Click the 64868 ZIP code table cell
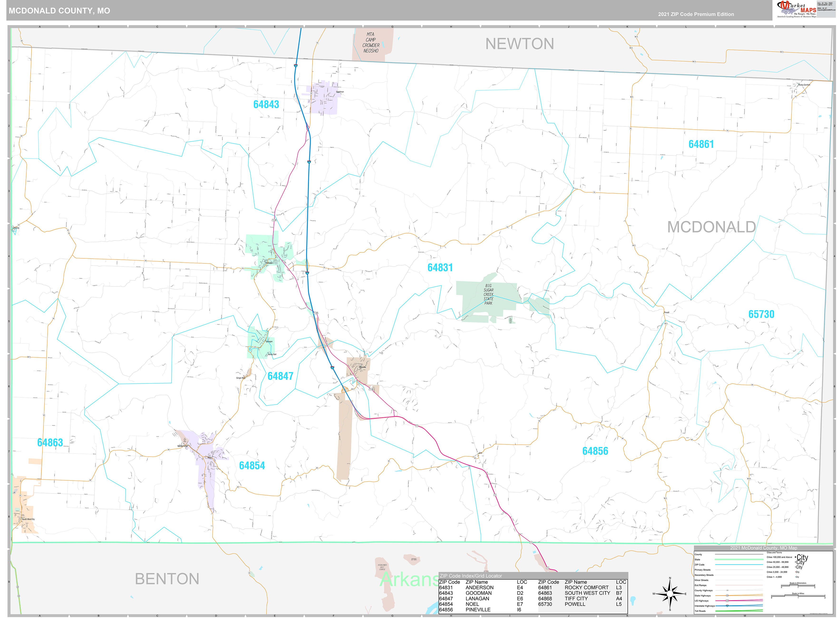This screenshot has height=618, width=840. [545, 599]
